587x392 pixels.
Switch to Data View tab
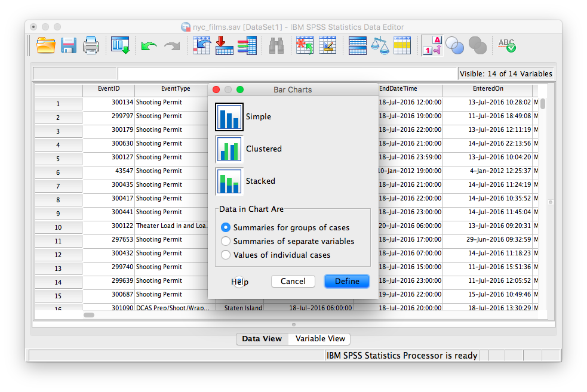click(x=262, y=339)
